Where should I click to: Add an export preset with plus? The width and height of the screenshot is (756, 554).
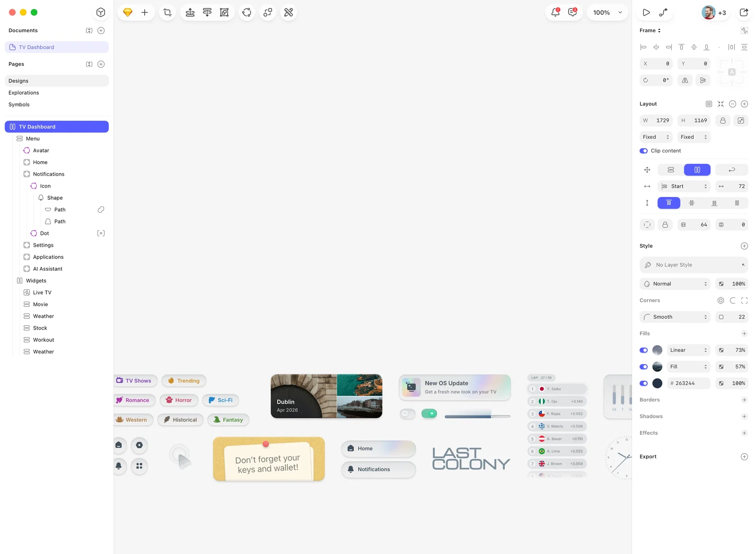pos(744,456)
